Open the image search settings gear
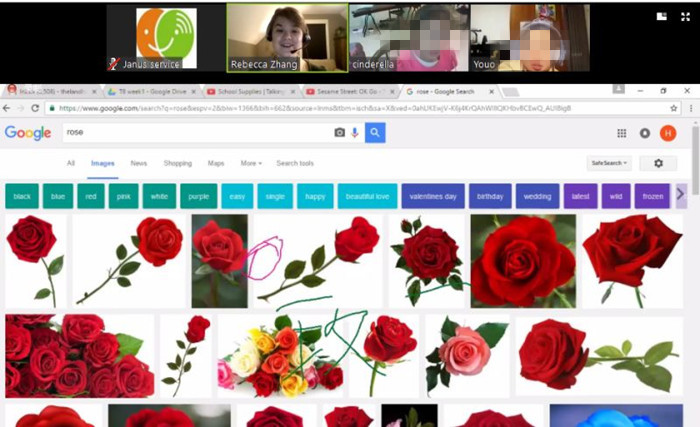The width and height of the screenshot is (700, 427). 658,163
